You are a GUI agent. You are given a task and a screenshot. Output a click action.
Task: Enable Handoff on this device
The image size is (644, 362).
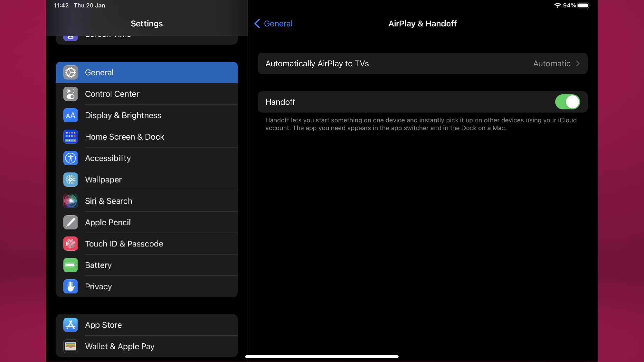coord(568,102)
